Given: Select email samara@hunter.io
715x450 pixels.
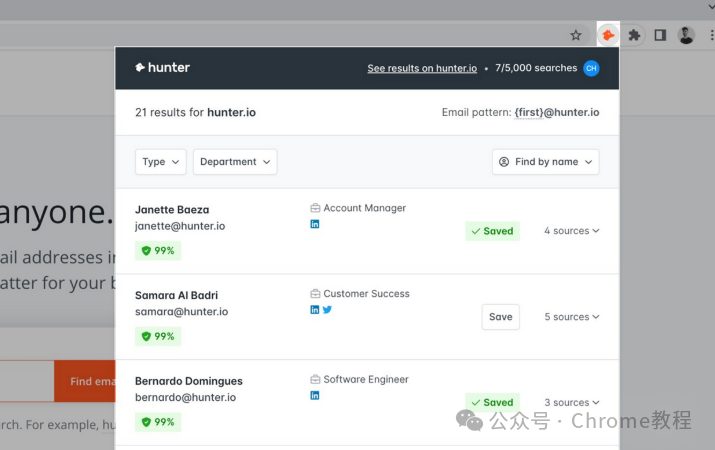Looking at the screenshot, I should point(181,312).
